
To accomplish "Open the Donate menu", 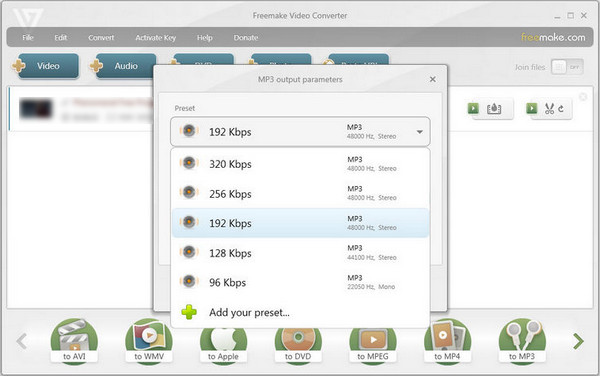I will [x=246, y=37].
